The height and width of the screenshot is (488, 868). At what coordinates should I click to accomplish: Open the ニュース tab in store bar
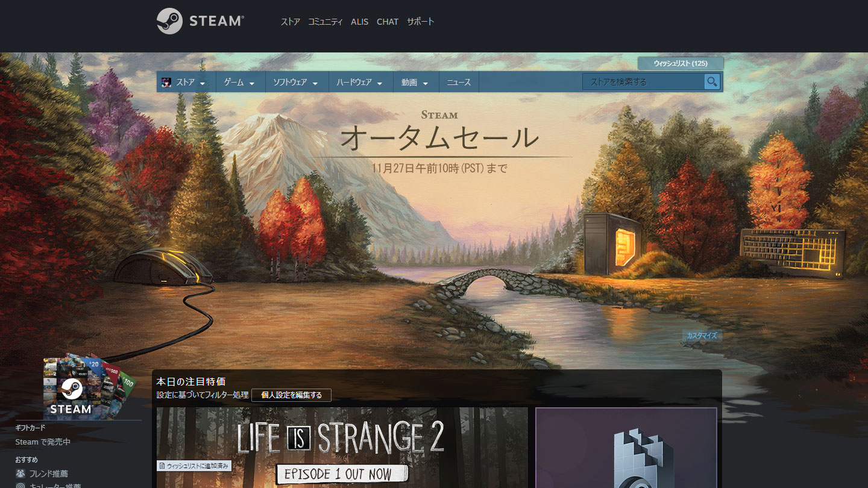pyautogui.click(x=459, y=83)
